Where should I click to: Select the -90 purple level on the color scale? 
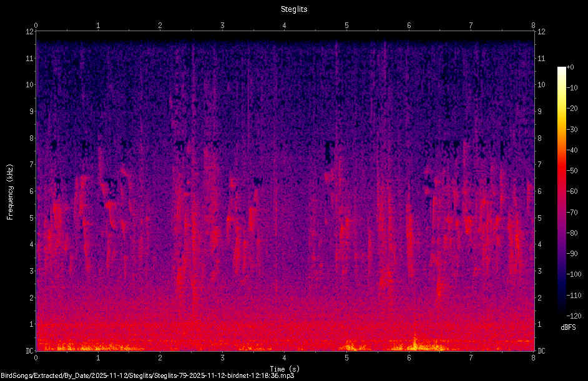tap(572, 254)
